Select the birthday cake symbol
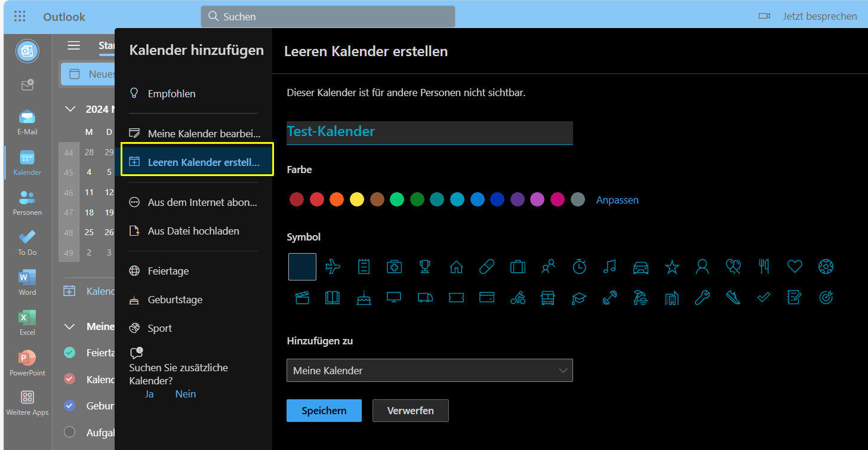 [x=364, y=297]
